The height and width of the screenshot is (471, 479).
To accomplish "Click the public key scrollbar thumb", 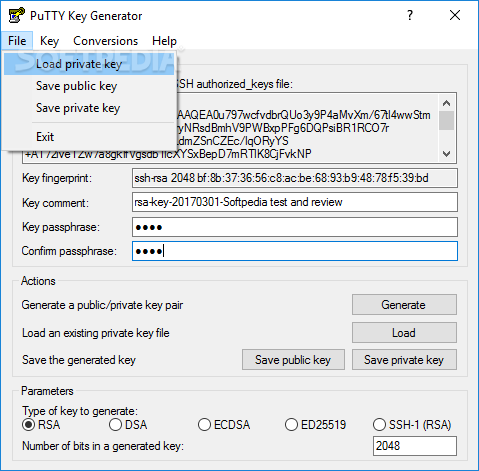I will tap(446, 120).
